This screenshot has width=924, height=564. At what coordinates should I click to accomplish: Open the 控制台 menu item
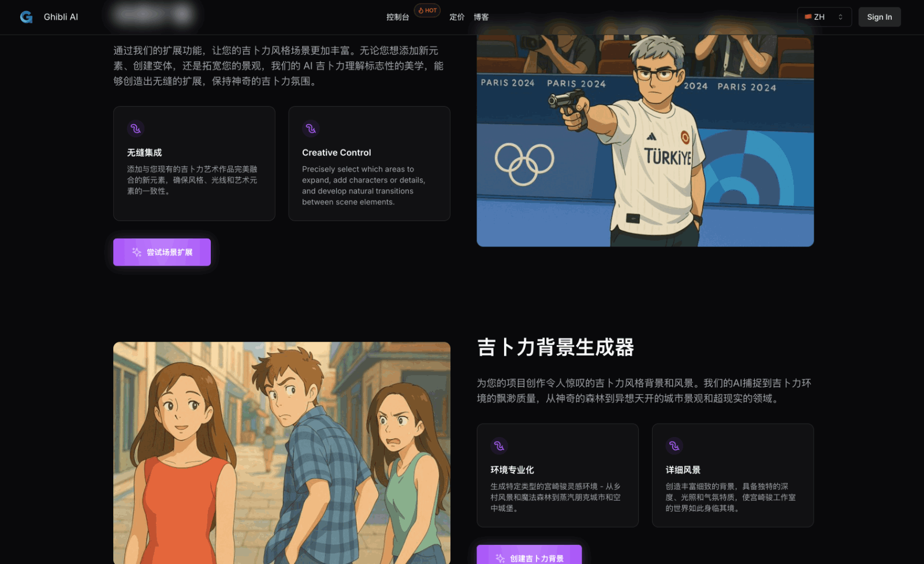397,17
